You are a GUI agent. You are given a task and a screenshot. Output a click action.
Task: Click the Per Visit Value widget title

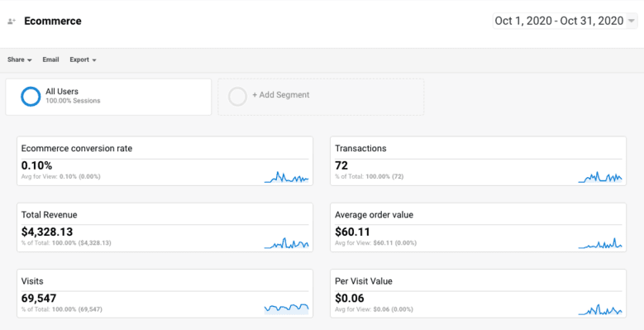click(x=364, y=281)
